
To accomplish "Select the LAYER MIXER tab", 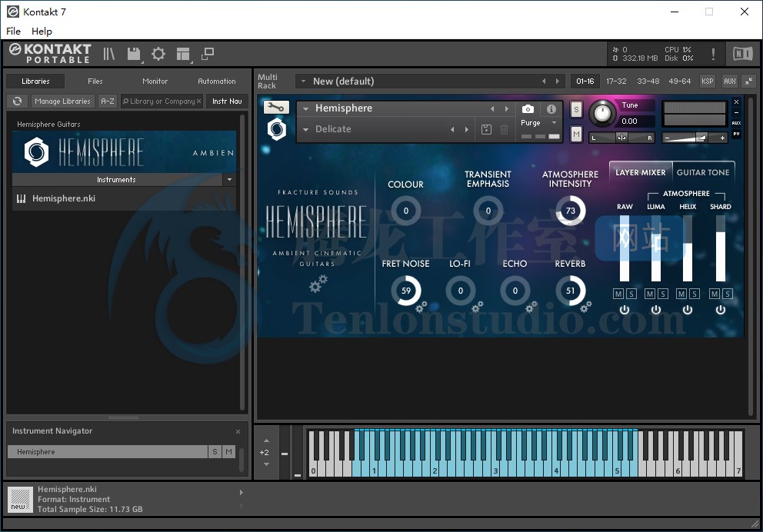I will 641,172.
